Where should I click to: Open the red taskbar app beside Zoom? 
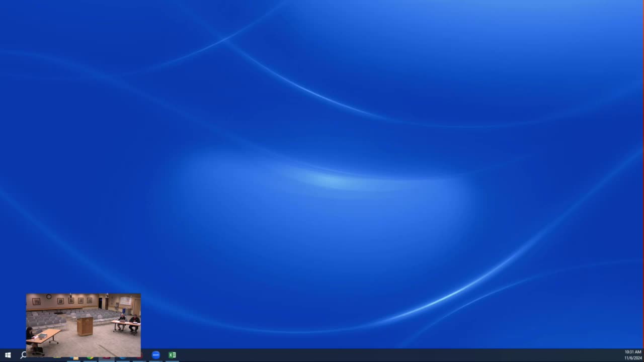[x=139, y=357]
